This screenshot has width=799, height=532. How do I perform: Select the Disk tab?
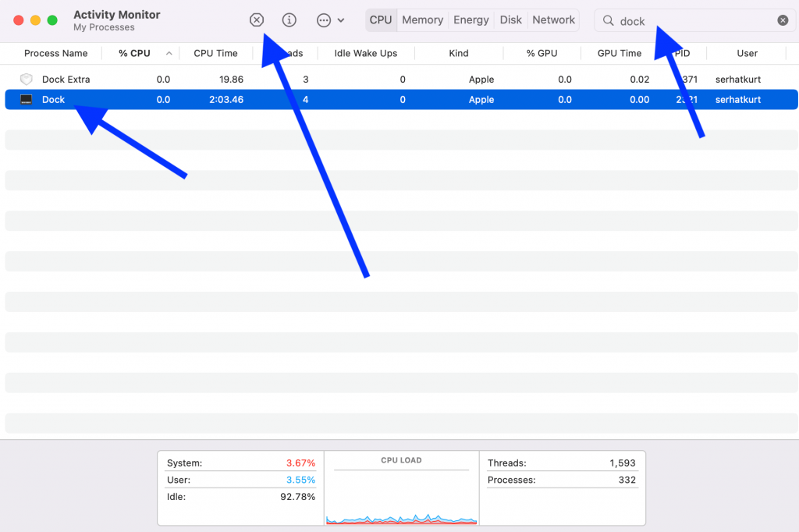pyautogui.click(x=510, y=20)
